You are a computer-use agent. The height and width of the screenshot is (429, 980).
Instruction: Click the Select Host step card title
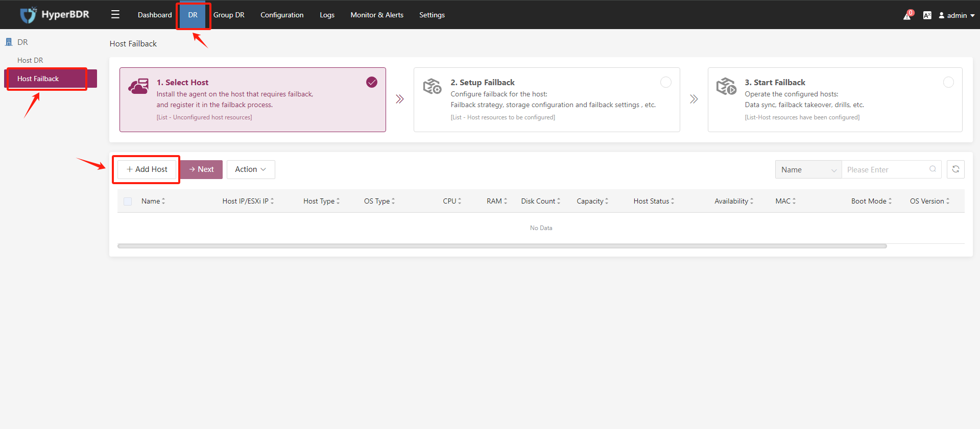[182, 82]
